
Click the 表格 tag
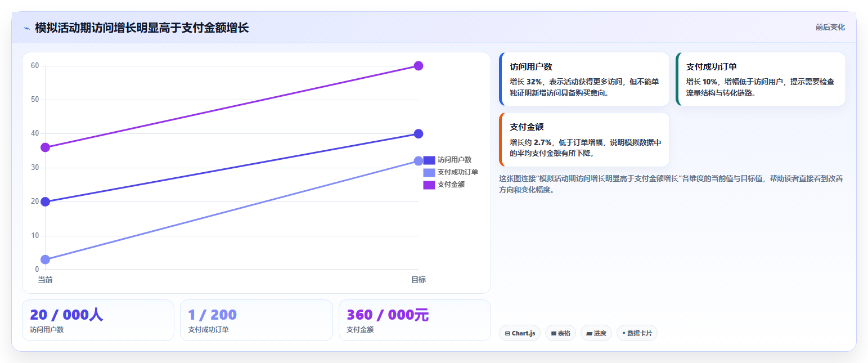pyautogui.click(x=560, y=333)
